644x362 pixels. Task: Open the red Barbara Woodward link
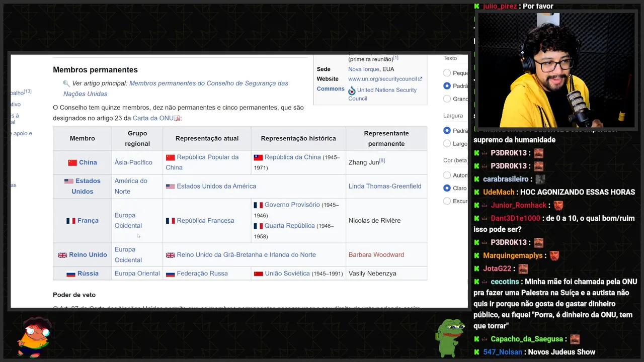pyautogui.click(x=376, y=255)
